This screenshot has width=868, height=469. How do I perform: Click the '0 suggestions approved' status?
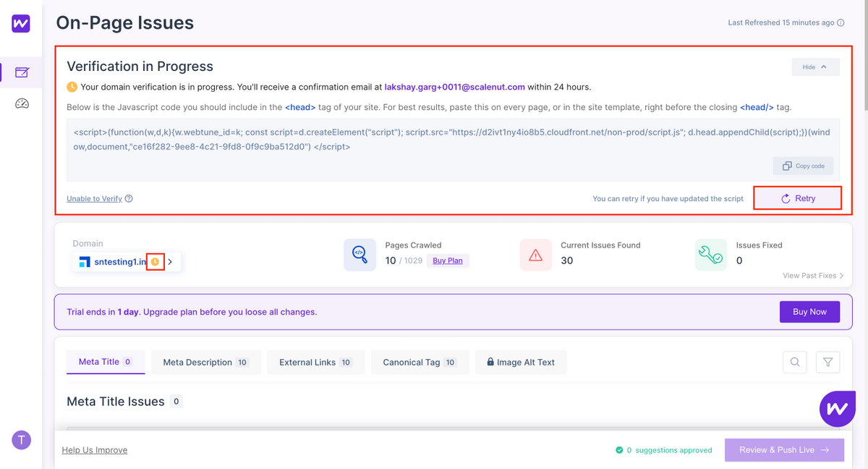[x=663, y=450]
